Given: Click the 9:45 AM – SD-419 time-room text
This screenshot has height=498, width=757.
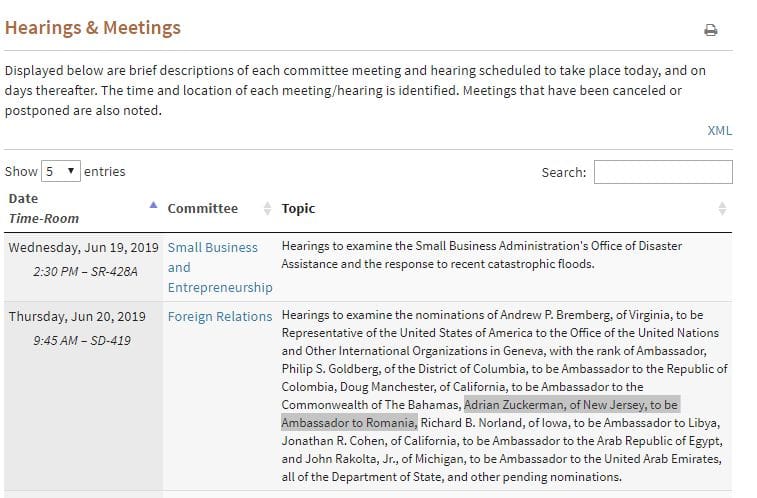Looking at the screenshot, I should 82,341.
